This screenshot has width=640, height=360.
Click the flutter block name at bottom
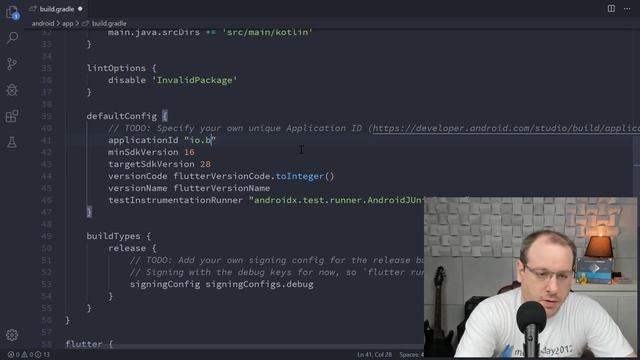(84, 344)
